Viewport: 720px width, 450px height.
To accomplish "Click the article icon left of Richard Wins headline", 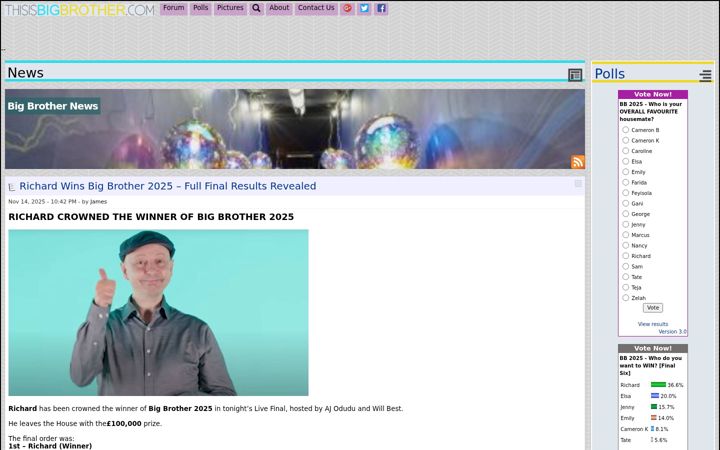I will point(12,187).
